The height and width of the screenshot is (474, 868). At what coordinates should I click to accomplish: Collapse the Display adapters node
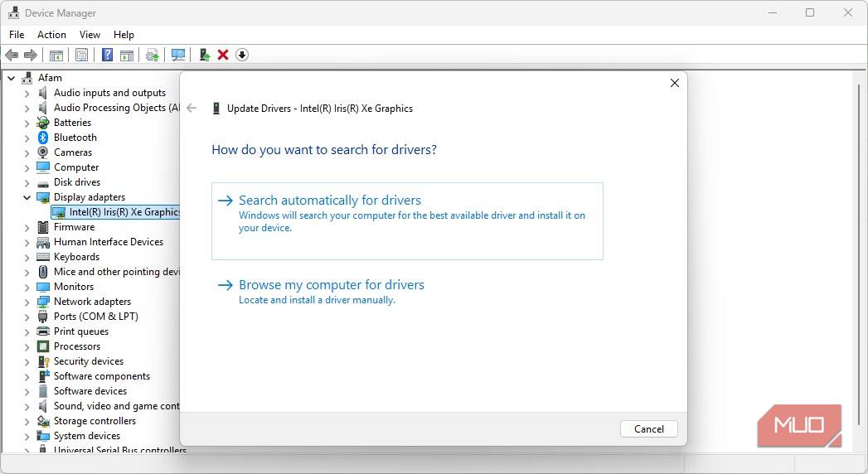pyautogui.click(x=27, y=197)
